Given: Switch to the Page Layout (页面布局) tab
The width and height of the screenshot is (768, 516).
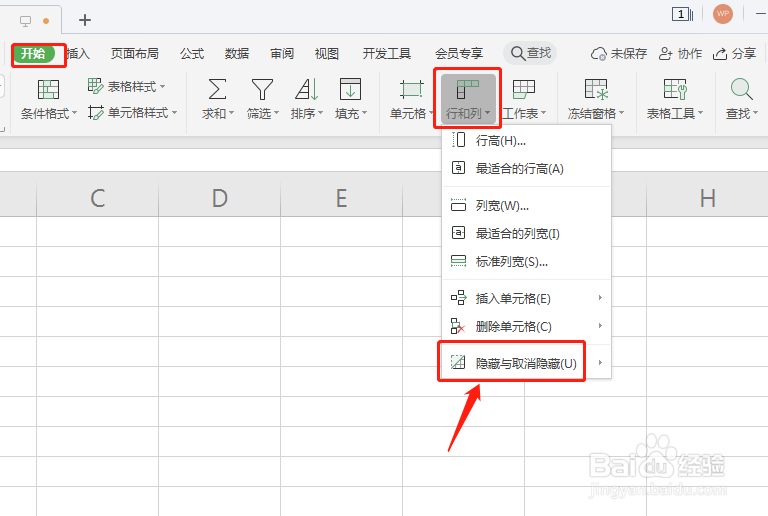Looking at the screenshot, I should pos(135,53).
